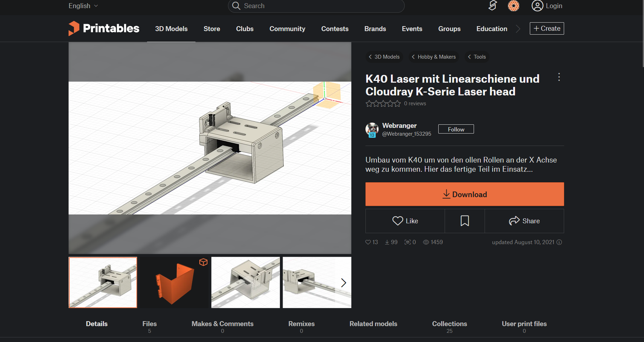Click the bookmark icon to save model
Screen dimensions: 644x342
465,221
